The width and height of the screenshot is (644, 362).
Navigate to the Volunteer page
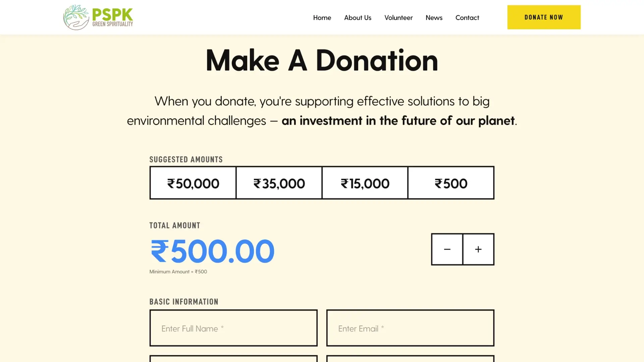pyautogui.click(x=398, y=18)
